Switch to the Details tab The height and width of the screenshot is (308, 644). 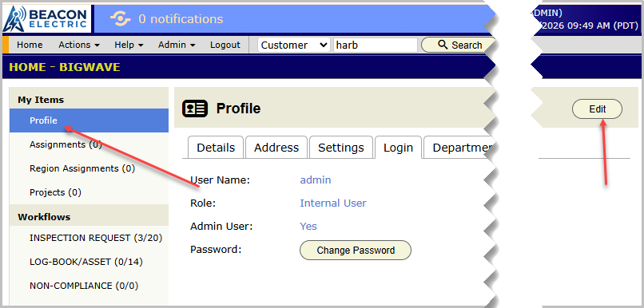coord(216,148)
